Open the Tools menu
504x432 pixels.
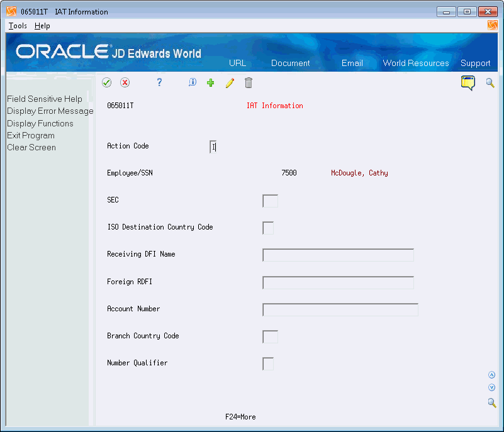coord(18,26)
